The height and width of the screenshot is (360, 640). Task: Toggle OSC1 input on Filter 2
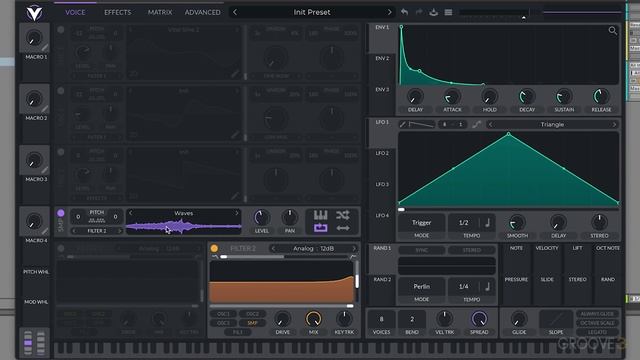pos(223,314)
